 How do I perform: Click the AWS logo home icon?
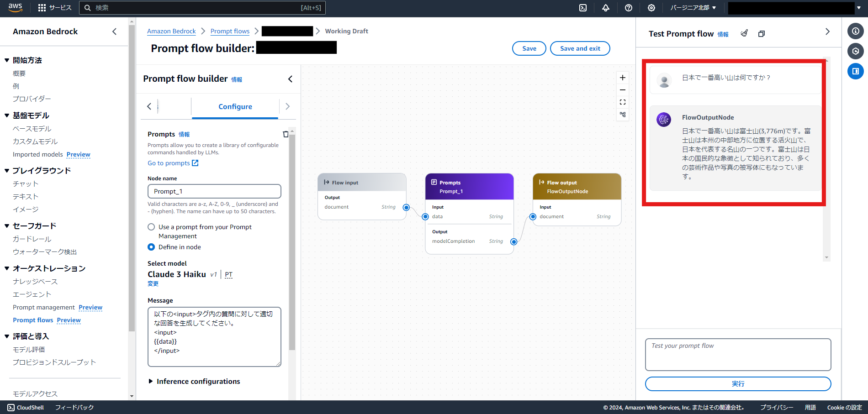(15, 7)
